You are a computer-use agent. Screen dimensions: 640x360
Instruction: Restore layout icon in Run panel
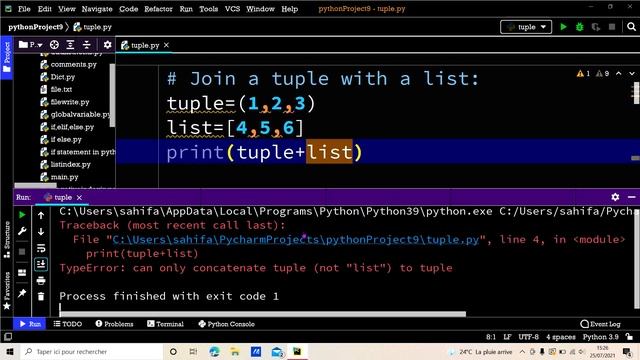(22, 272)
